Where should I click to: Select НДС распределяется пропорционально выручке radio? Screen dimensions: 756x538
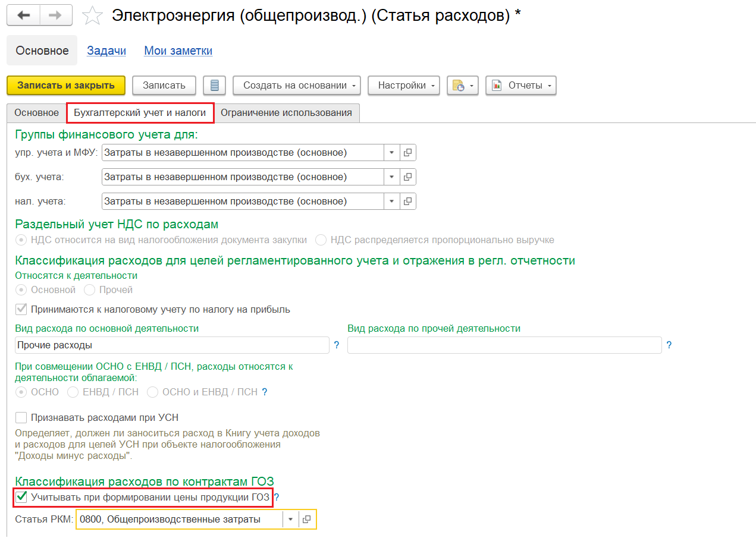coord(321,240)
